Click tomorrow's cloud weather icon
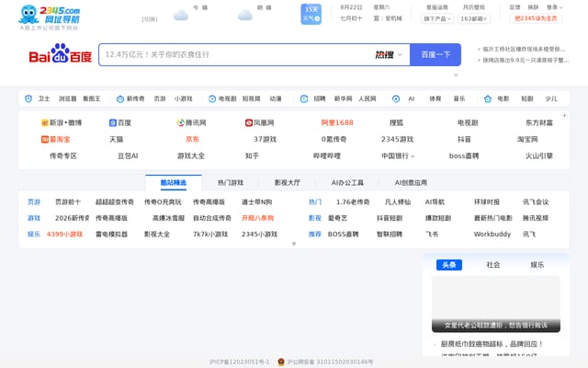Image resolution: width=588 pixels, height=368 pixels. pos(245,16)
